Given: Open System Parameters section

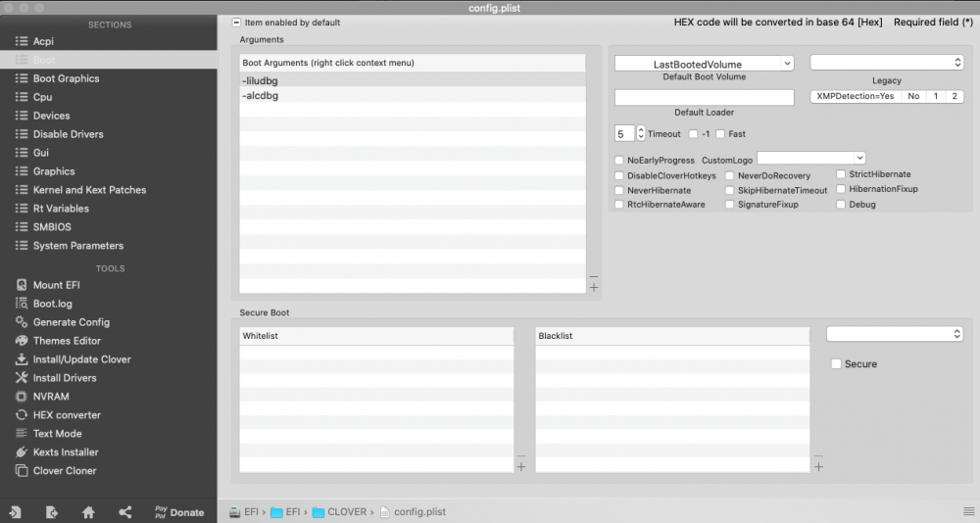Looking at the screenshot, I should point(78,246).
